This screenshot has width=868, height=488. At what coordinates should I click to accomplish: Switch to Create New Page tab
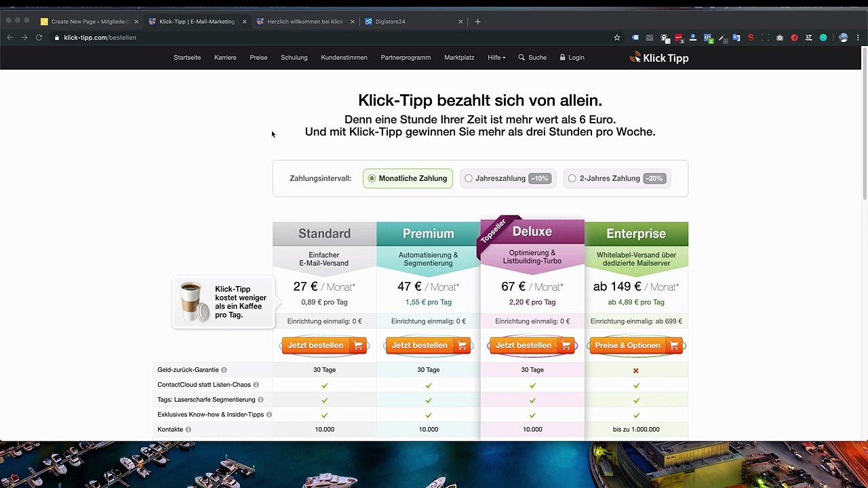click(x=88, y=22)
